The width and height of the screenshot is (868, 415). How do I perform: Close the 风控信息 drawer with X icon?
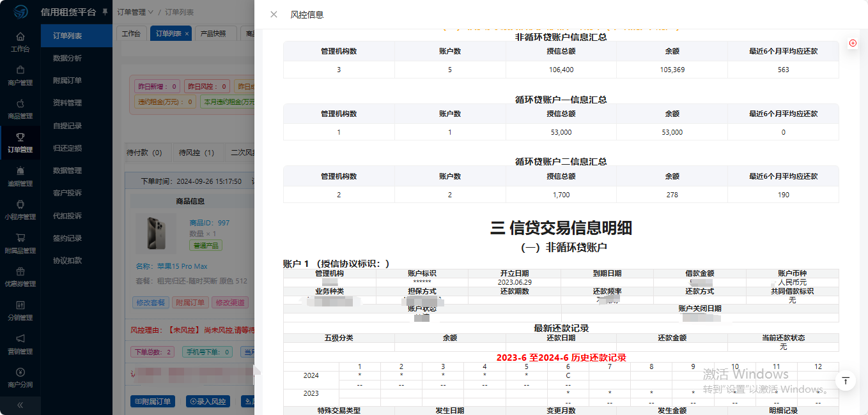tap(274, 15)
